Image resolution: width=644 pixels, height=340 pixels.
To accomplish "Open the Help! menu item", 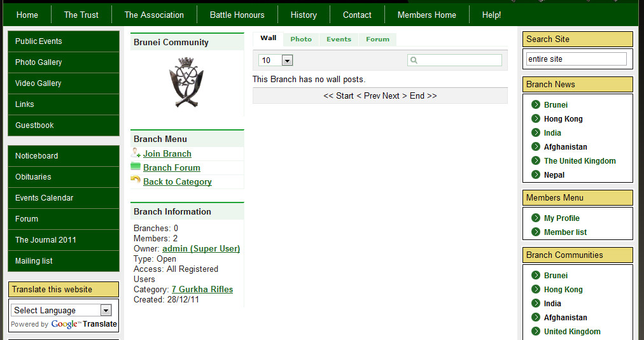I will click(x=491, y=15).
